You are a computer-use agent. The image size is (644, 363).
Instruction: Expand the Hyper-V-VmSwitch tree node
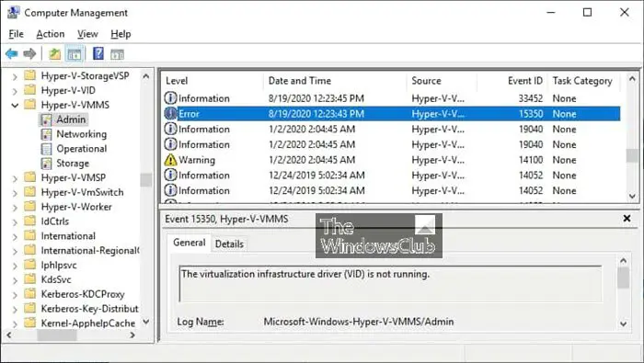tap(15, 193)
